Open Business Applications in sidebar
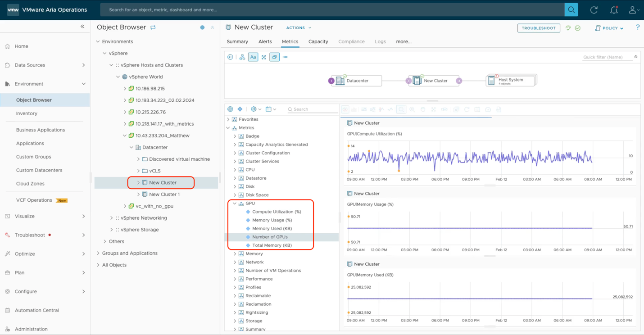The height and width of the screenshot is (335, 644). click(x=41, y=130)
